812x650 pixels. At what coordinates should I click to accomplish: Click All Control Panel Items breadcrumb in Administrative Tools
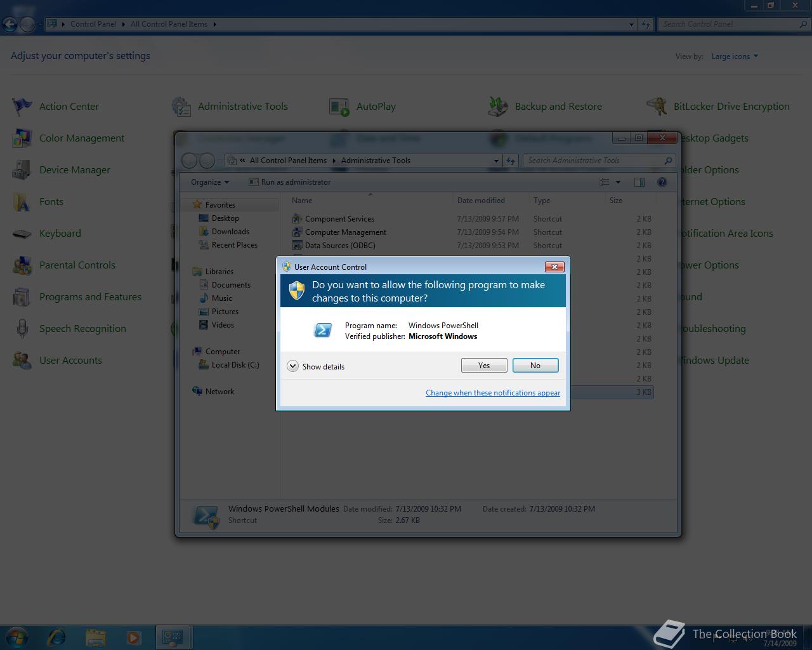click(288, 161)
